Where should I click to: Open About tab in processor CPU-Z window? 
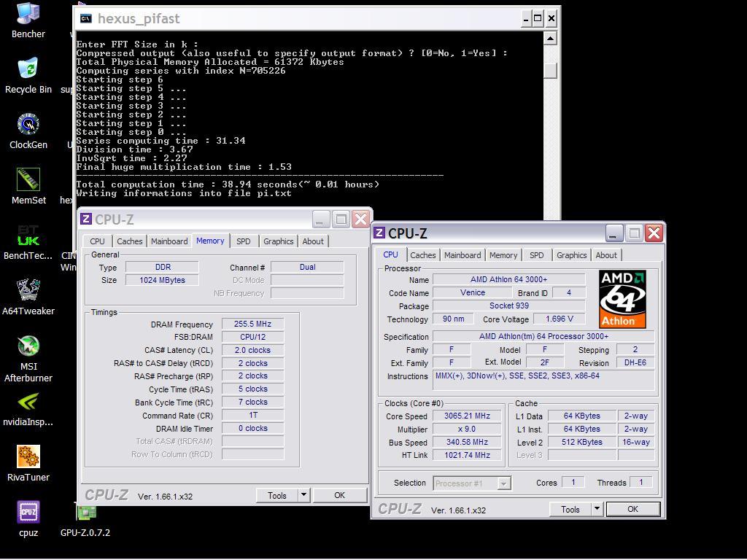coord(606,255)
